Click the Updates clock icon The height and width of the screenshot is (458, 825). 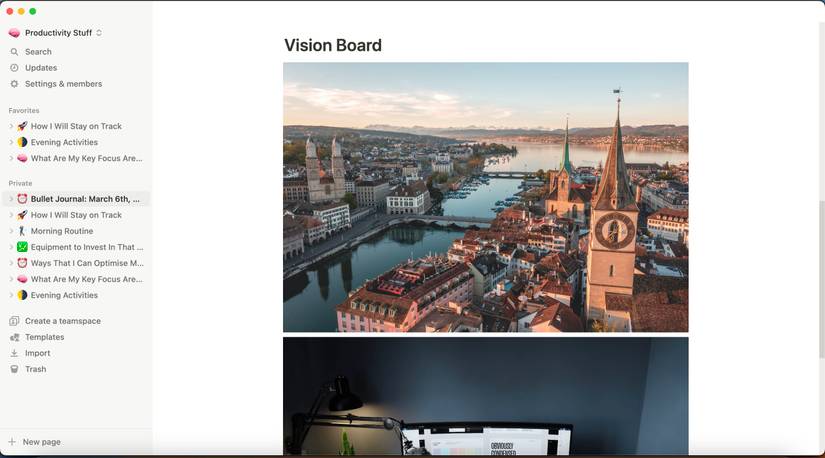(14, 68)
